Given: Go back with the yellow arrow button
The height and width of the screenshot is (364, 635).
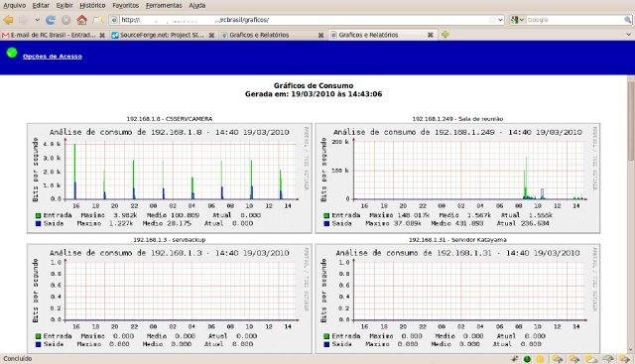Looking at the screenshot, I should click(x=8, y=20).
